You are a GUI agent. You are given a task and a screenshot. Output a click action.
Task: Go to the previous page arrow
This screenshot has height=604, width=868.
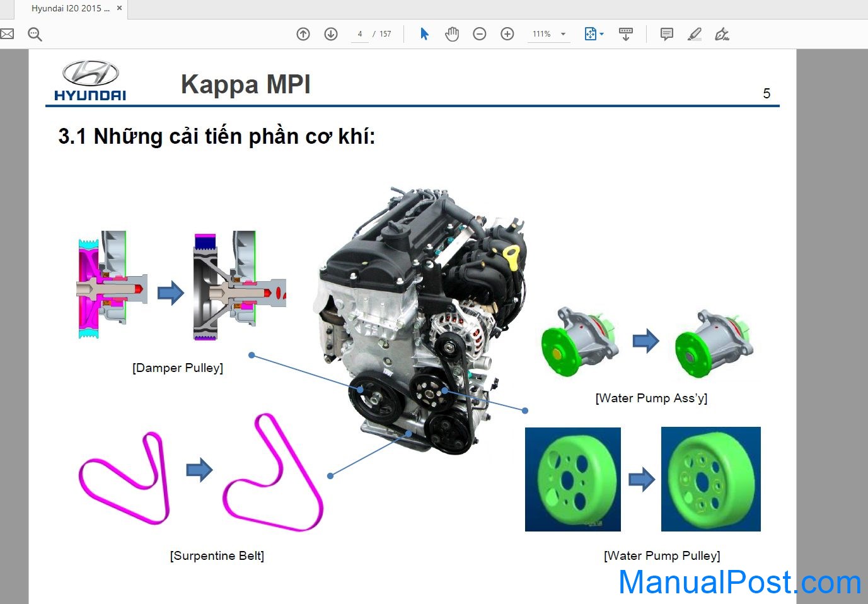(x=303, y=34)
